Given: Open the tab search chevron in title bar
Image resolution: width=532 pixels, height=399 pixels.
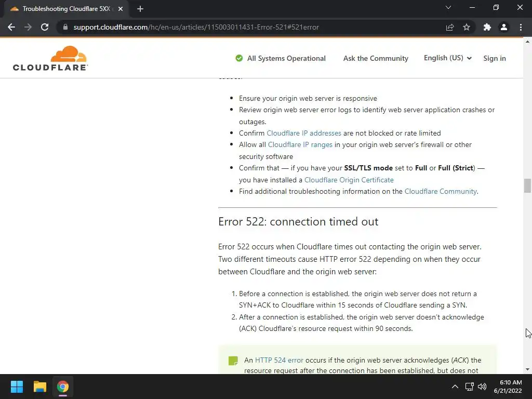Looking at the screenshot, I should coord(448,7).
